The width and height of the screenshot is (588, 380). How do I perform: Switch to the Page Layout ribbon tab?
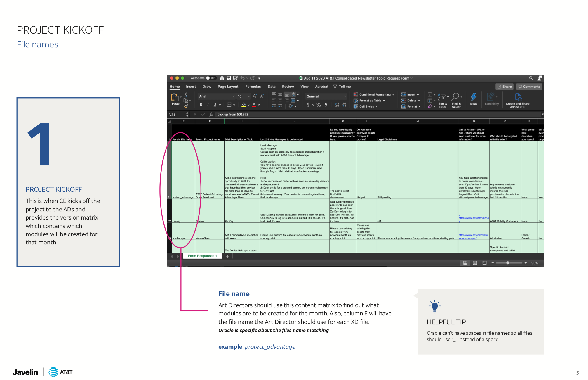(228, 87)
